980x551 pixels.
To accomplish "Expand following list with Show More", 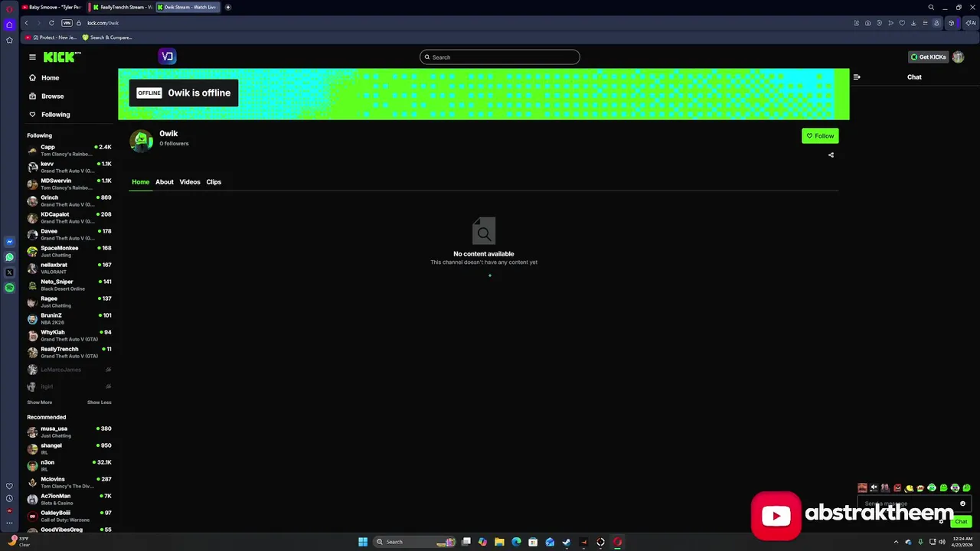I will point(40,403).
